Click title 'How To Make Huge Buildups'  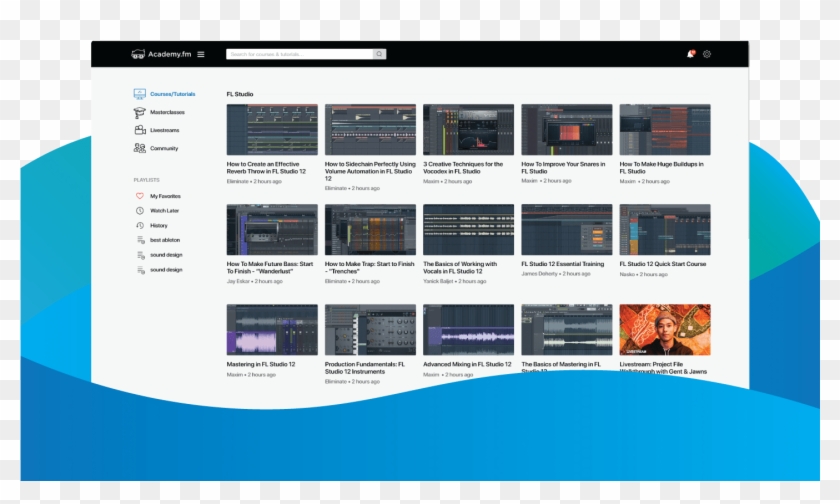(662, 168)
